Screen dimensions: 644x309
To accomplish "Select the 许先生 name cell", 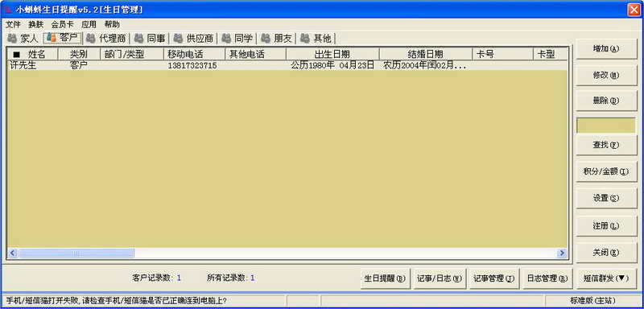I will tap(23, 65).
